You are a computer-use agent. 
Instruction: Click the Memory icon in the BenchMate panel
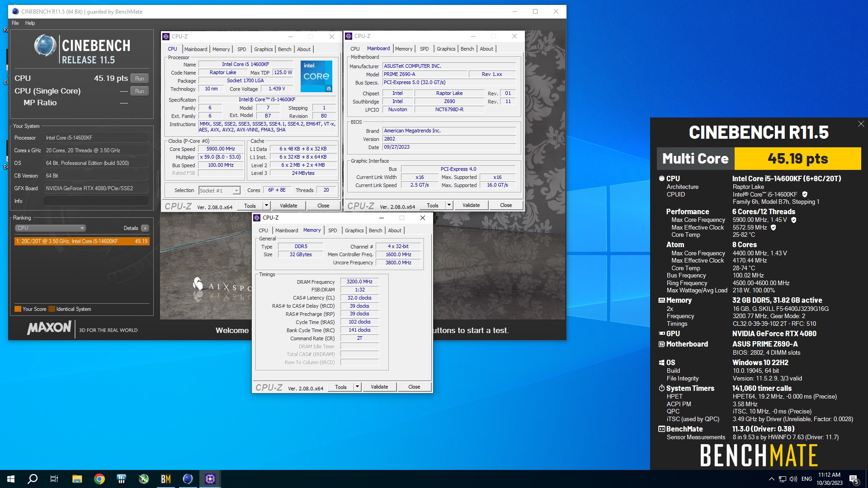point(661,300)
